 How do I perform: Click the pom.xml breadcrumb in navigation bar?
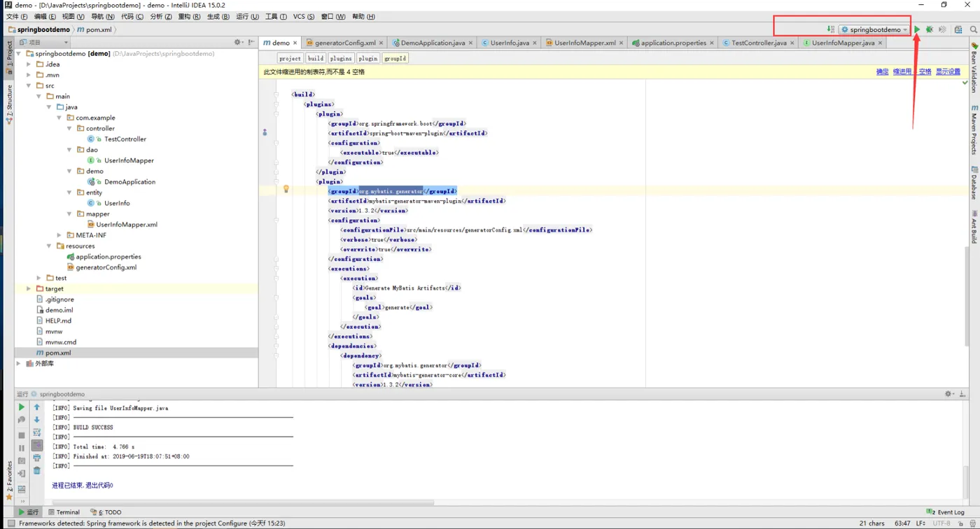pyautogui.click(x=94, y=29)
